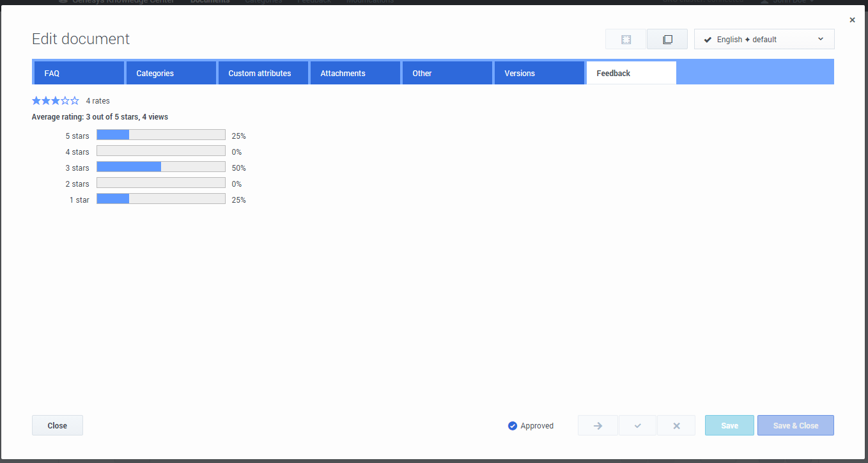868x463 pixels.
Task: Click the blue Approved status check icon
Action: [x=513, y=426]
